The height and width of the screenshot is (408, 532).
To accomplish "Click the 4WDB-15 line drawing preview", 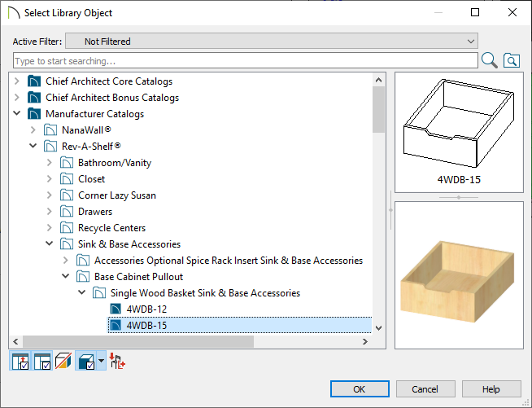I will point(459,124).
